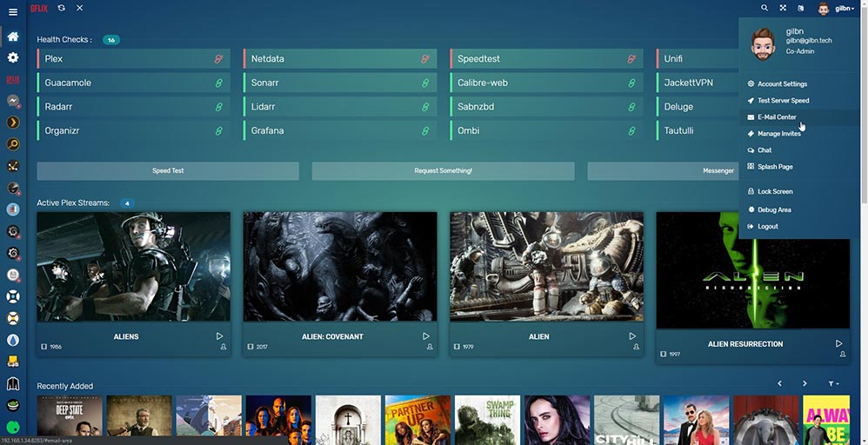Choose Account Settings in user menu
Image resolution: width=868 pixels, height=445 pixels.
click(x=782, y=84)
